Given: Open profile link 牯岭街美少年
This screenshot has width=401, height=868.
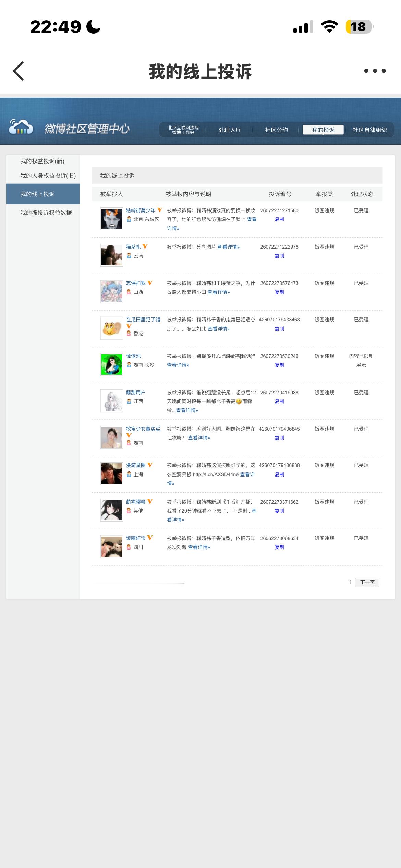Looking at the screenshot, I should [x=141, y=210].
